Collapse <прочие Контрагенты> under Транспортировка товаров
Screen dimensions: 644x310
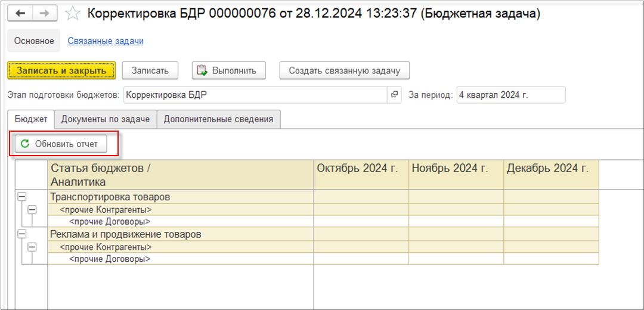coord(32,210)
